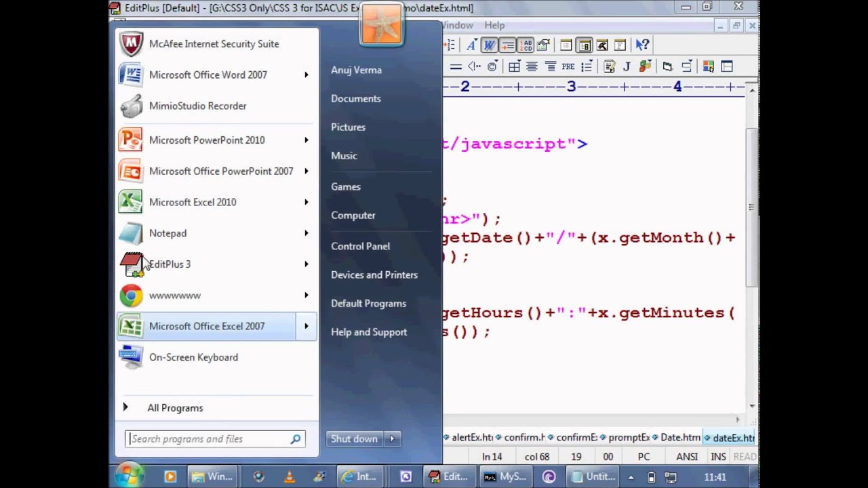Click the user account picture

(x=381, y=25)
